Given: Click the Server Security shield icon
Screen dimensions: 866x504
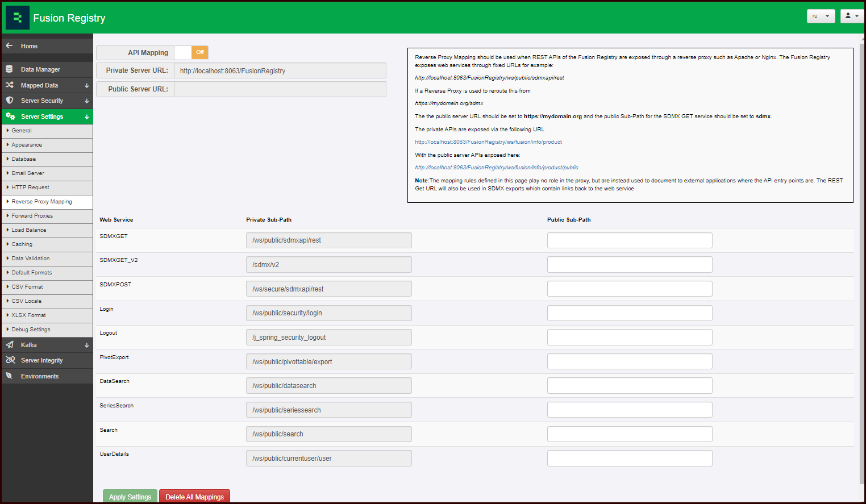Looking at the screenshot, I should coord(9,101).
